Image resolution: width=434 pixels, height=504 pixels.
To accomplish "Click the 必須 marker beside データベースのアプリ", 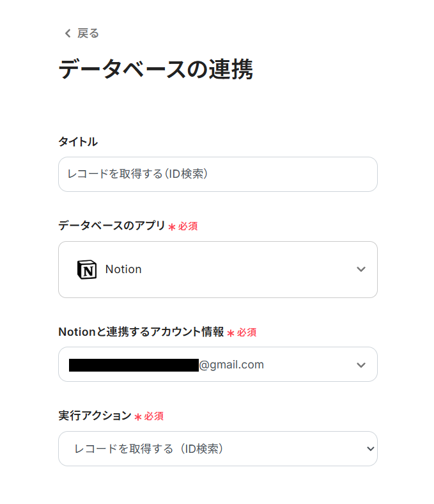I will 188,226.
